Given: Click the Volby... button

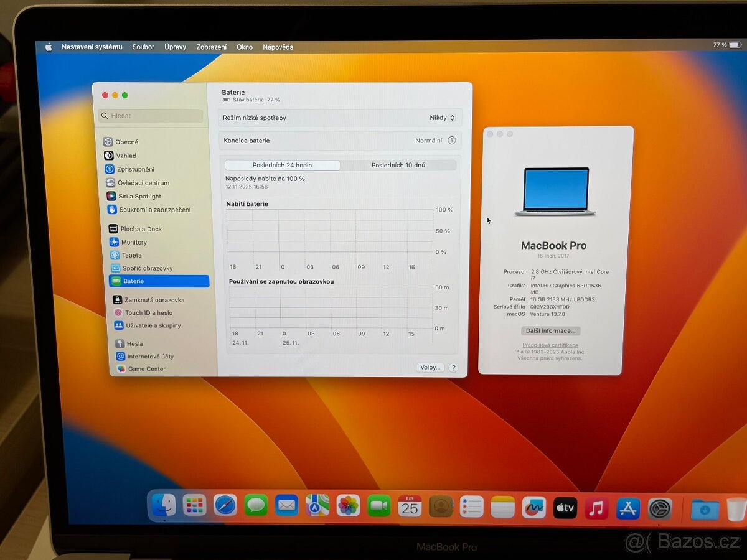Looking at the screenshot, I should (430, 367).
